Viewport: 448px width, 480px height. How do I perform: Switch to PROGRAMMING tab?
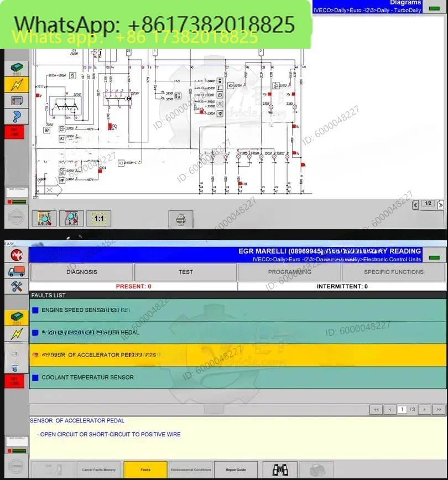coord(290,272)
